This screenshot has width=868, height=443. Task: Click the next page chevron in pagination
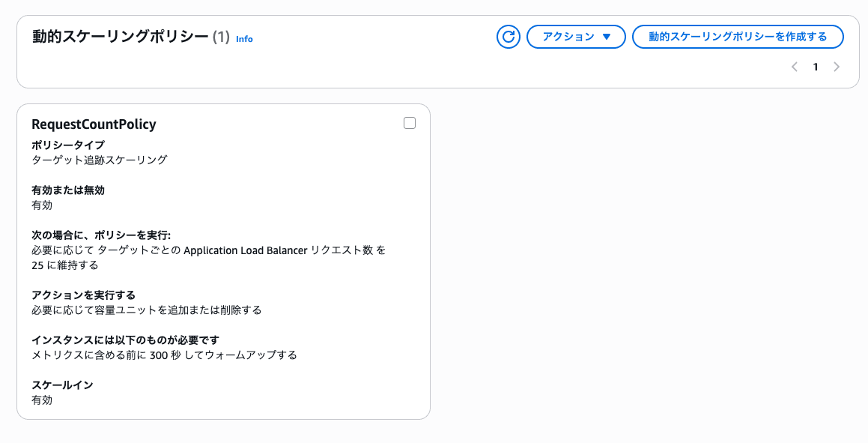tap(837, 67)
